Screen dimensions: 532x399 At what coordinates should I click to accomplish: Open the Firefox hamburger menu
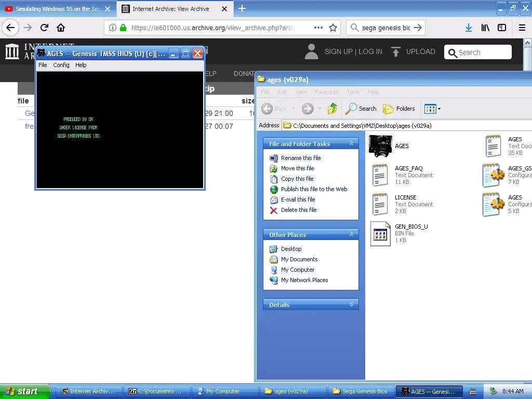click(x=522, y=28)
